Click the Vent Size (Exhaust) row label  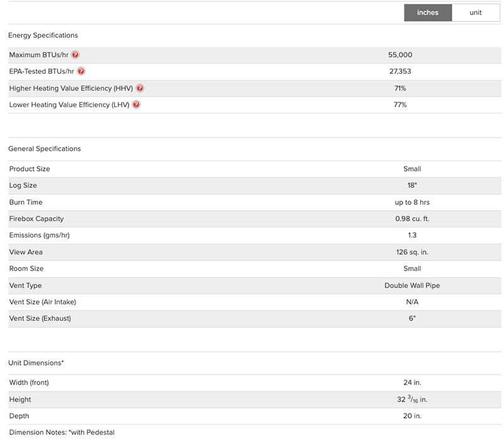[40, 318]
